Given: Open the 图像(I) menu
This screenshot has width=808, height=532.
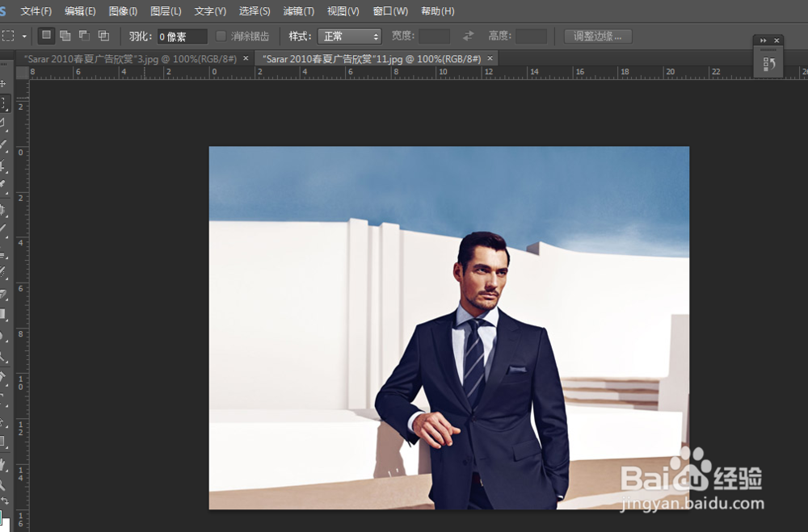Looking at the screenshot, I should tap(123, 10).
